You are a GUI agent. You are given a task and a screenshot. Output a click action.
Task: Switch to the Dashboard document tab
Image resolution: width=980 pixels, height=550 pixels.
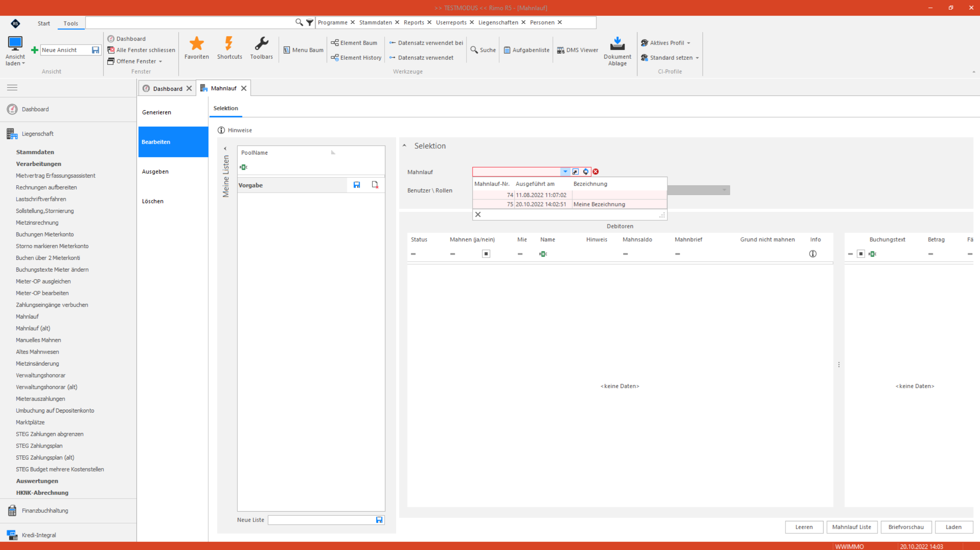167,89
